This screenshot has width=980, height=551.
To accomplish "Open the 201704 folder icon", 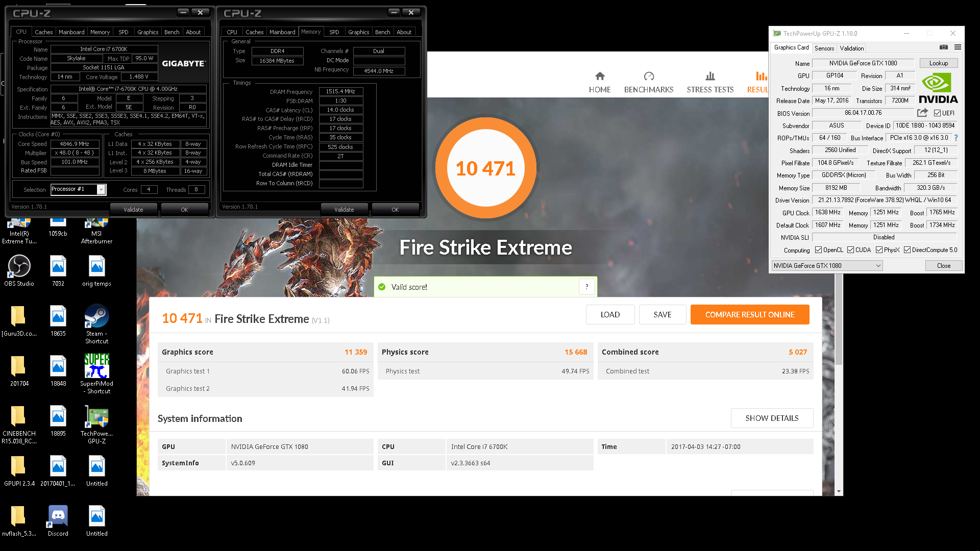I will coord(19,371).
